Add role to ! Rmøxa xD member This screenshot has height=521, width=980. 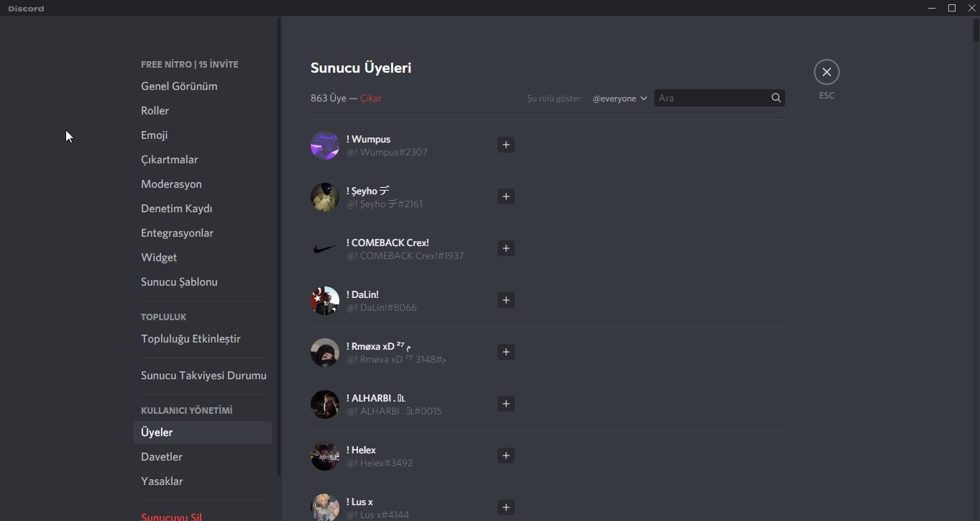click(506, 352)
